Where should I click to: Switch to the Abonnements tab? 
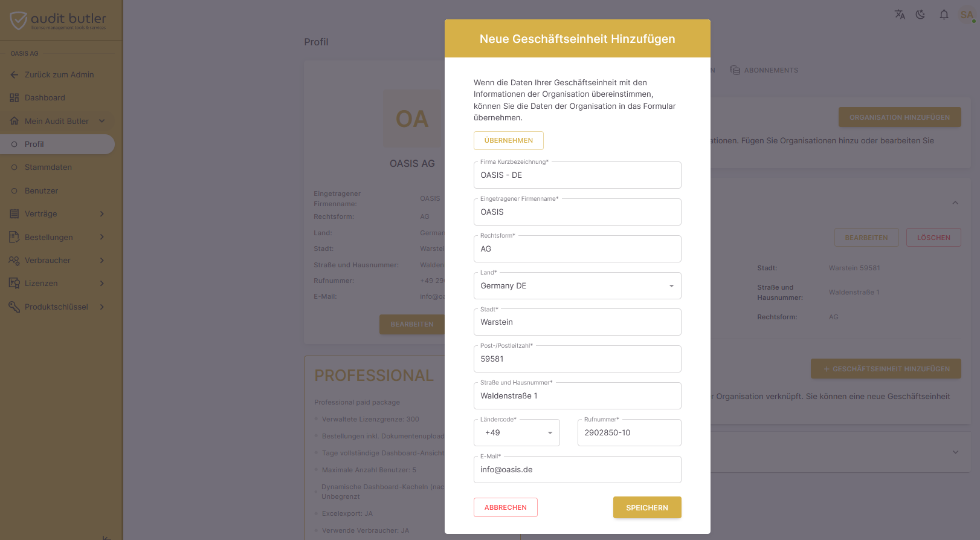[764, 70]
